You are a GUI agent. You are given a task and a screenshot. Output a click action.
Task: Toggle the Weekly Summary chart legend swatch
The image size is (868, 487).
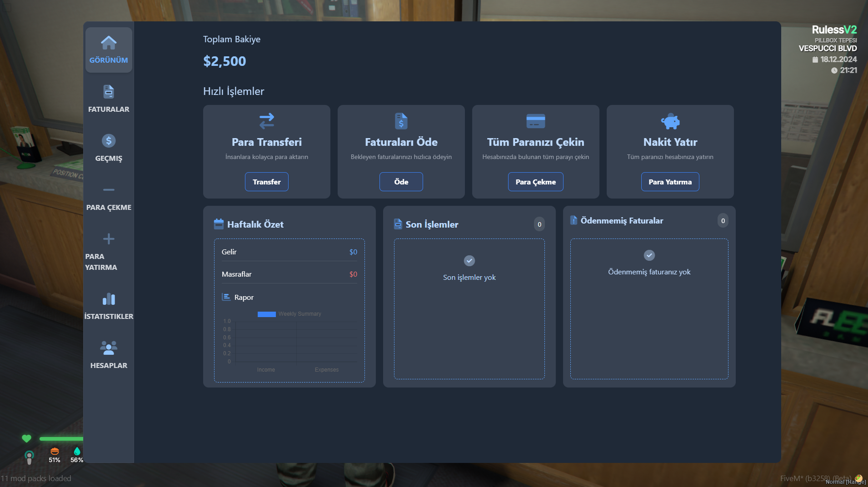click(x=267, y=314)
